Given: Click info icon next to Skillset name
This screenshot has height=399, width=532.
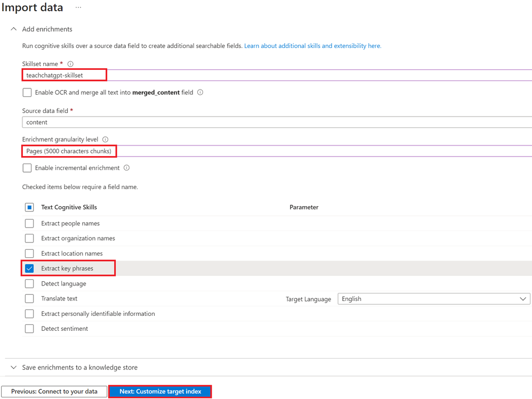Looking at the screenshot, I should click(x=70, y=64).
